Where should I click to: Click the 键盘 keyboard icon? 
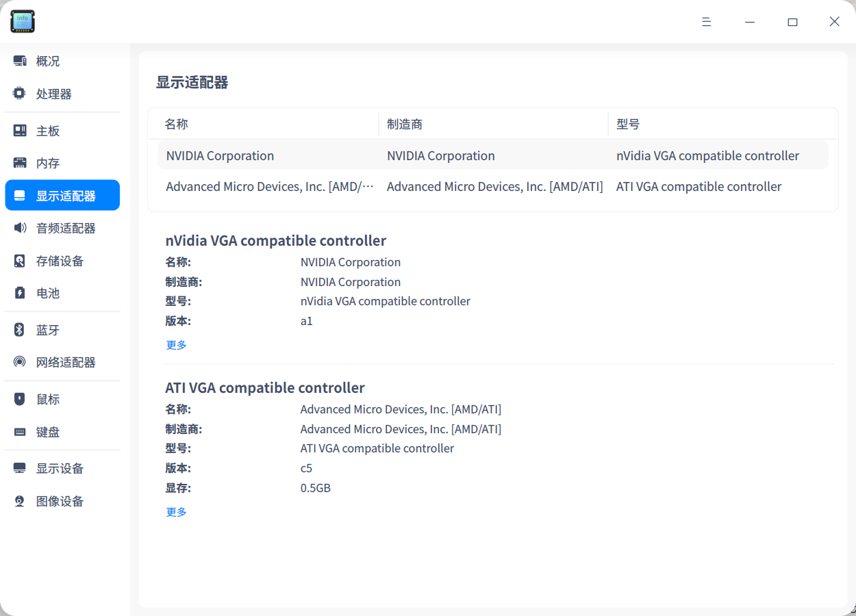20,432
